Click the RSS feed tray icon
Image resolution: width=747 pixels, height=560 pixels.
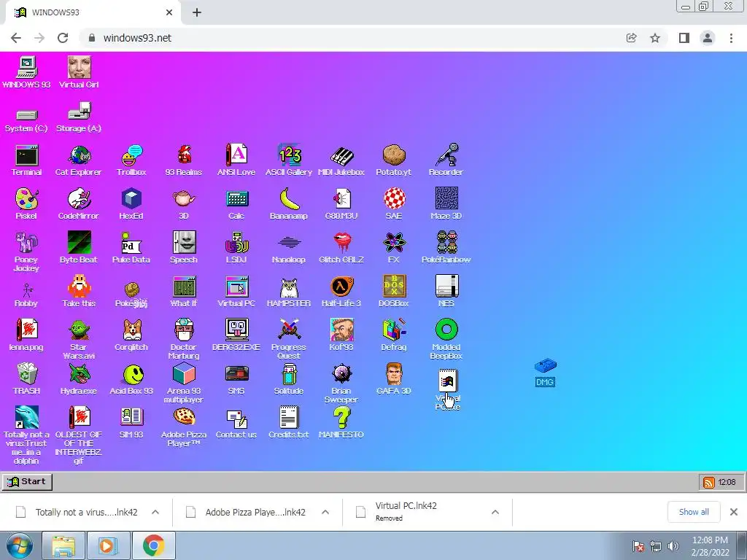709,483
